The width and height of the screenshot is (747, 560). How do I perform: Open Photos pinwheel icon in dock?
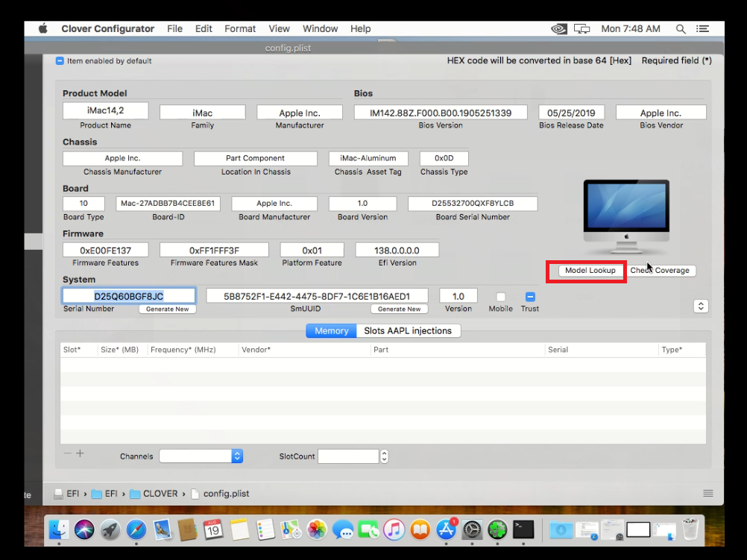click(317, 529)
